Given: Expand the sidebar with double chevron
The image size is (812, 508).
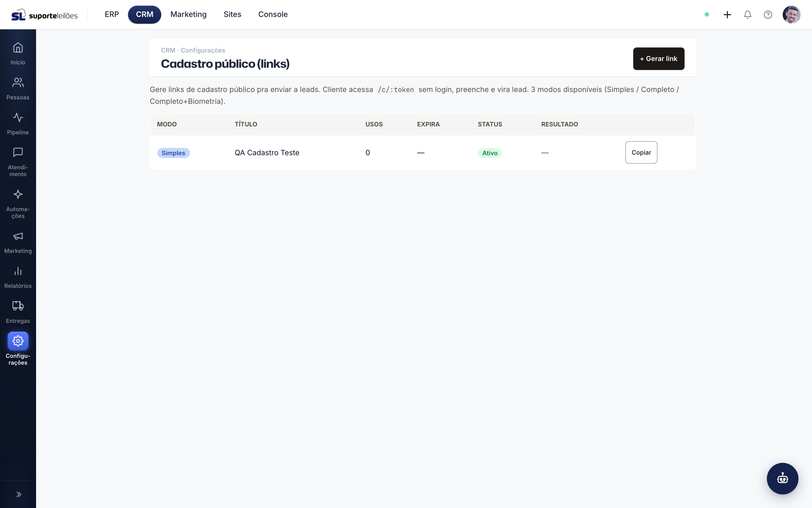Looking at the screenshot, I should coord(19,494).
